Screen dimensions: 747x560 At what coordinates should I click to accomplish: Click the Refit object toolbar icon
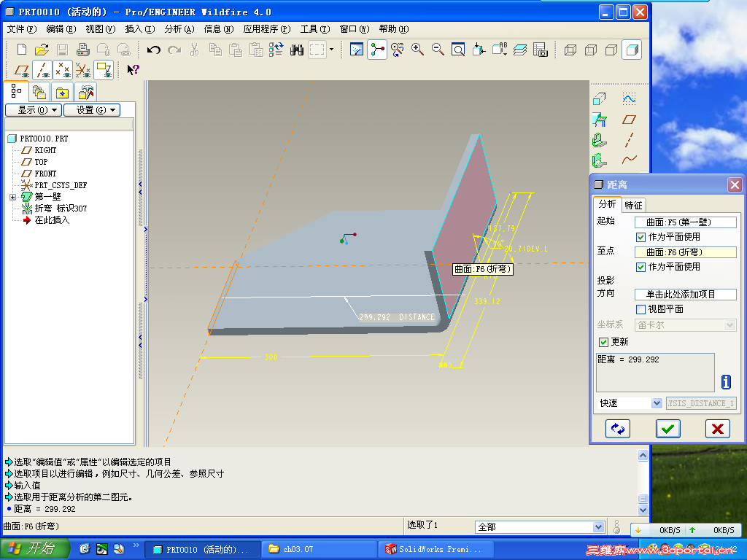pyautogui.click(x=458, y=50)
